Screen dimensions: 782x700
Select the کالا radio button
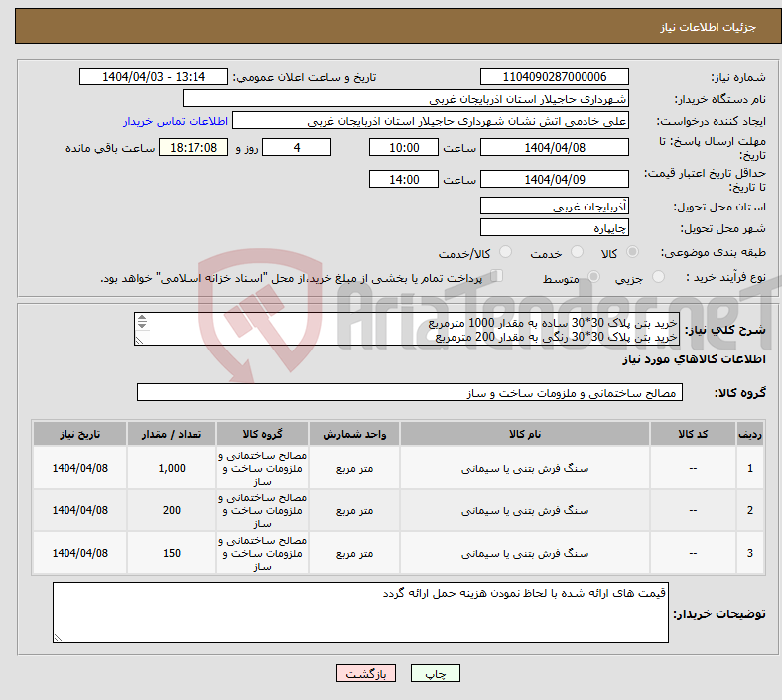click(x=632, y=252)
